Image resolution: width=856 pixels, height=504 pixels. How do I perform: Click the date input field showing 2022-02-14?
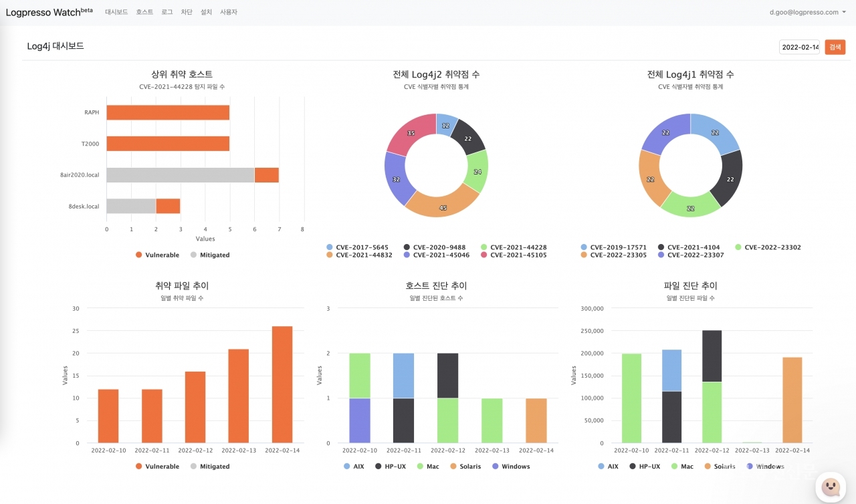tap(800, 47)
